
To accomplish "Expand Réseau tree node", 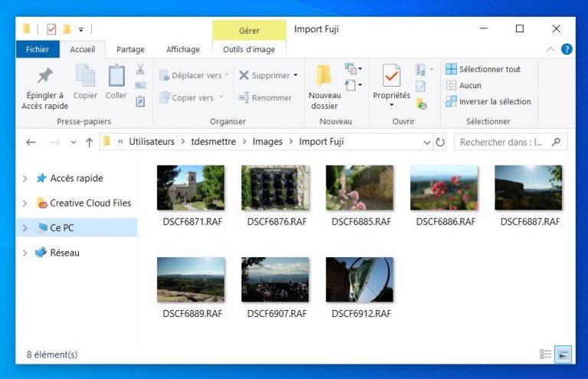I will coord(24,253).
